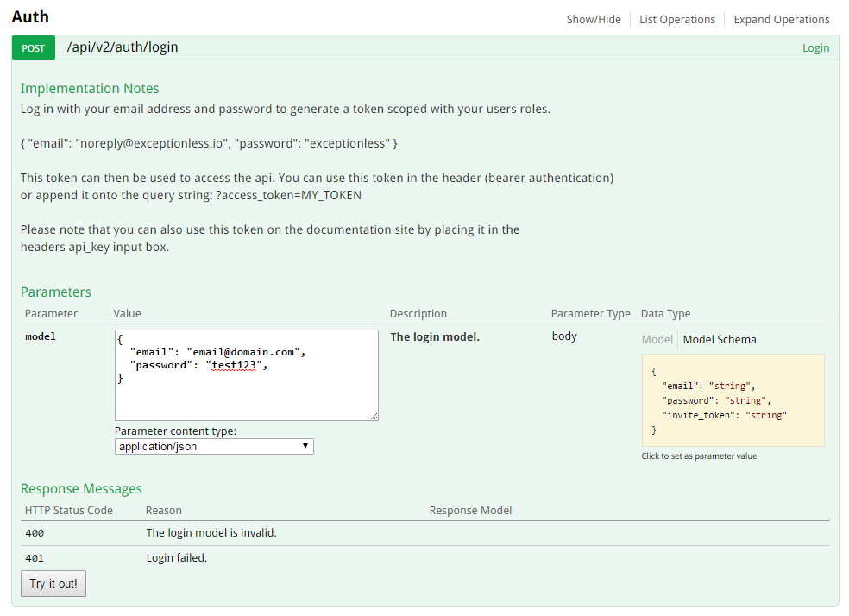849x616 pixels.
Task: Click the 'model' parameter name
Action: coord(41,336)
